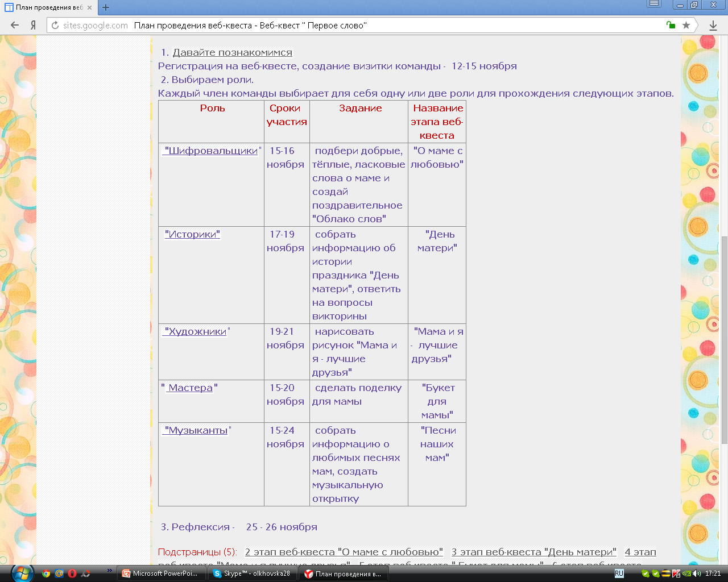Launch Opera from quick launch
The width and height of the screenshot is (728, 582).
[x=72, y=573]
